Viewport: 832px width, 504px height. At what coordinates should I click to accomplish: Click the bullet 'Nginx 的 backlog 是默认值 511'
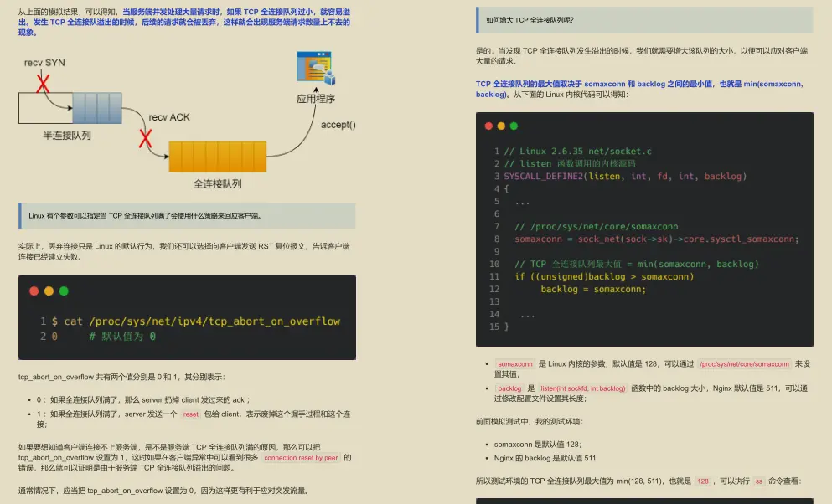pyautogui.click(x=545, y=458)
